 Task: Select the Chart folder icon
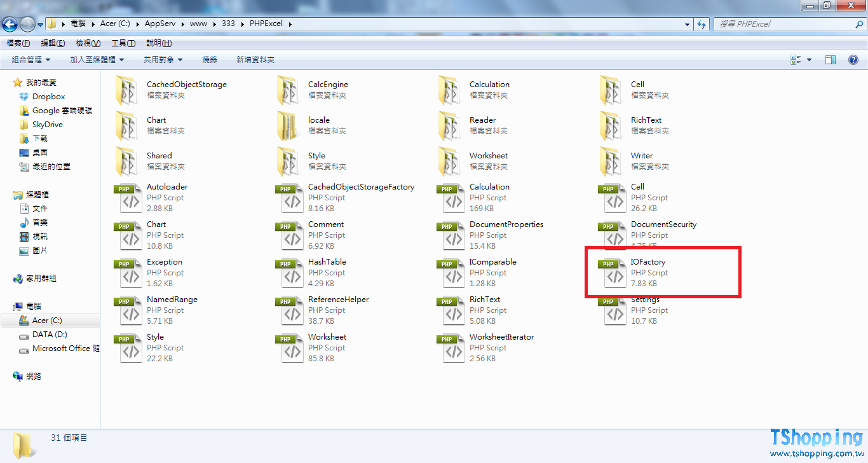click(127, 126)
